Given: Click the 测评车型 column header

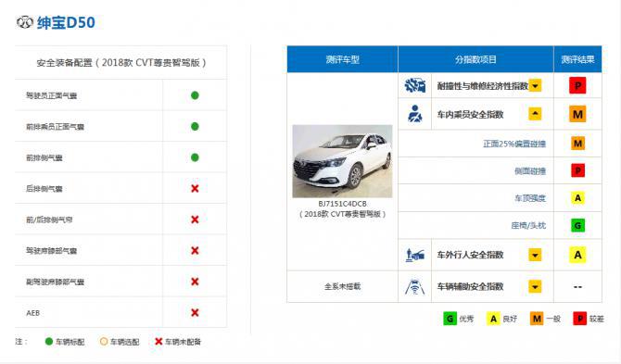Looking at the screenshot, I should pyautogui.click(x=342, y=59).
